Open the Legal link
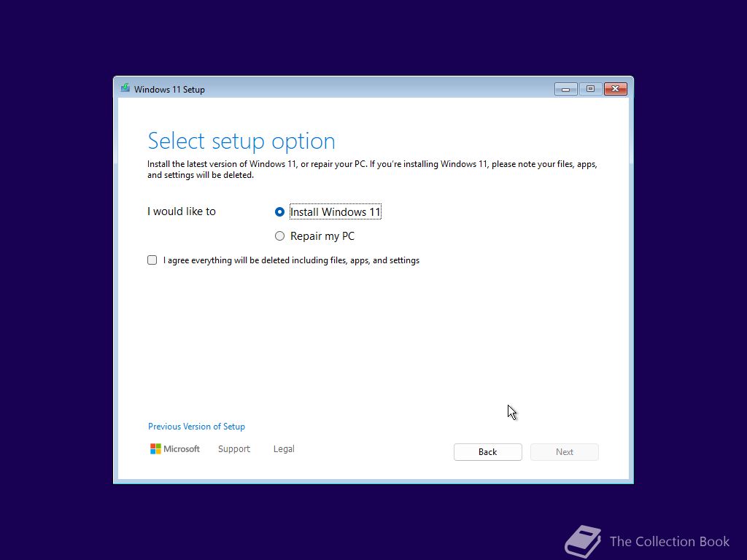The width and height of the screenshot is (747, 560). pyautogui.click(x=284, y=449)
